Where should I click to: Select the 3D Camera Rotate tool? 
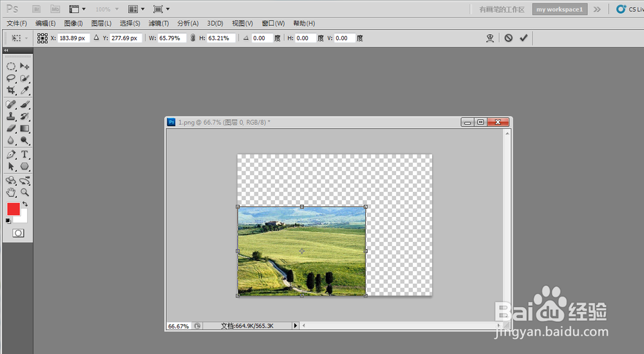[24, 180]
